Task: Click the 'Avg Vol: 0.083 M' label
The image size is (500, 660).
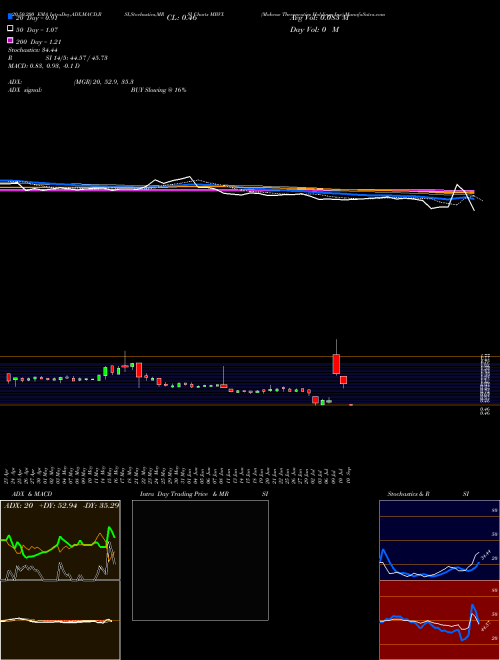Action: [319, 18]
